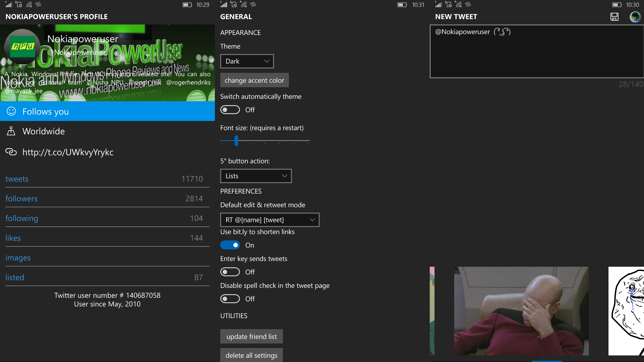Viewport: 644px width, 362px height.
Task: Open the tweets list row
Action: click(x=107, y=179)
